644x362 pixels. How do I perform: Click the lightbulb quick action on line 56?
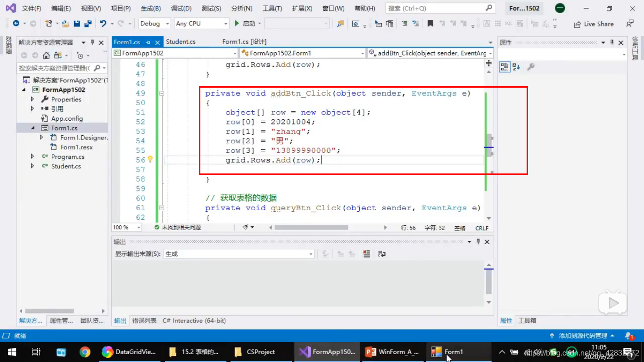tap(150, 159)
